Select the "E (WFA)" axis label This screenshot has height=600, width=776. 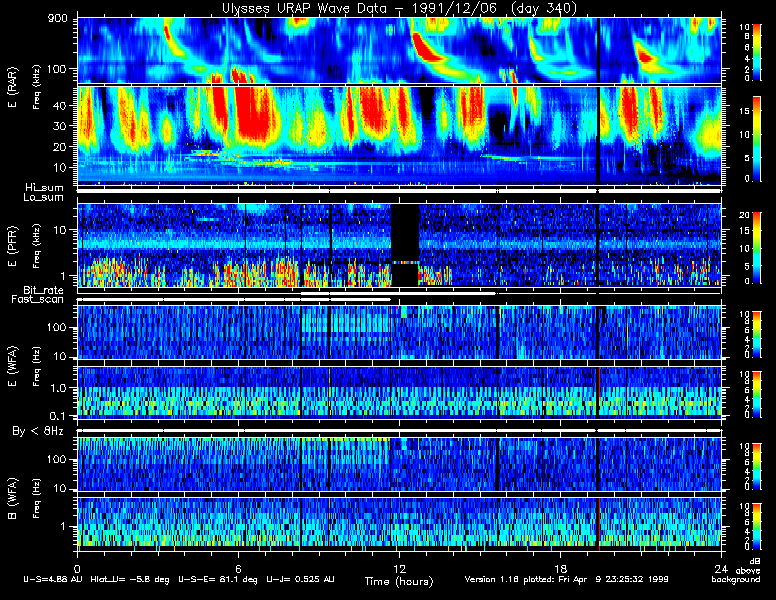12,366
